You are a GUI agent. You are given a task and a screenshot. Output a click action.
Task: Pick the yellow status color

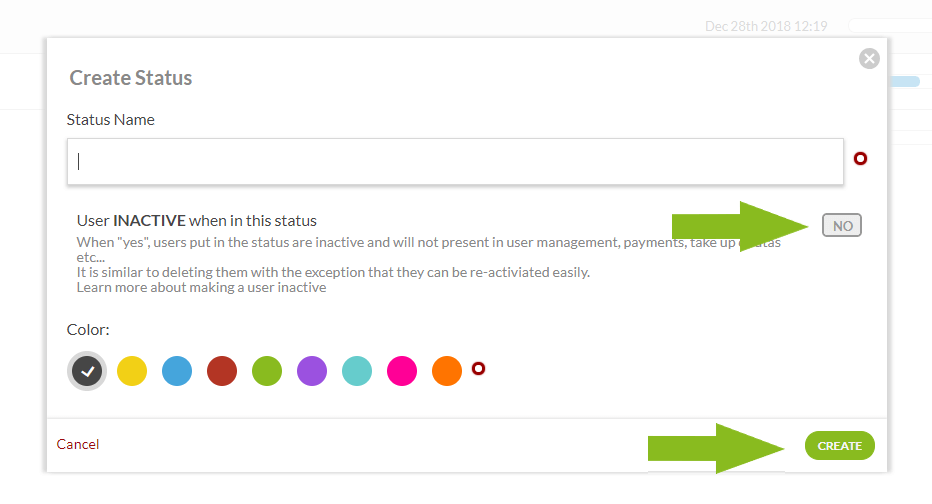pyautogui.click(x=132, y=371)
